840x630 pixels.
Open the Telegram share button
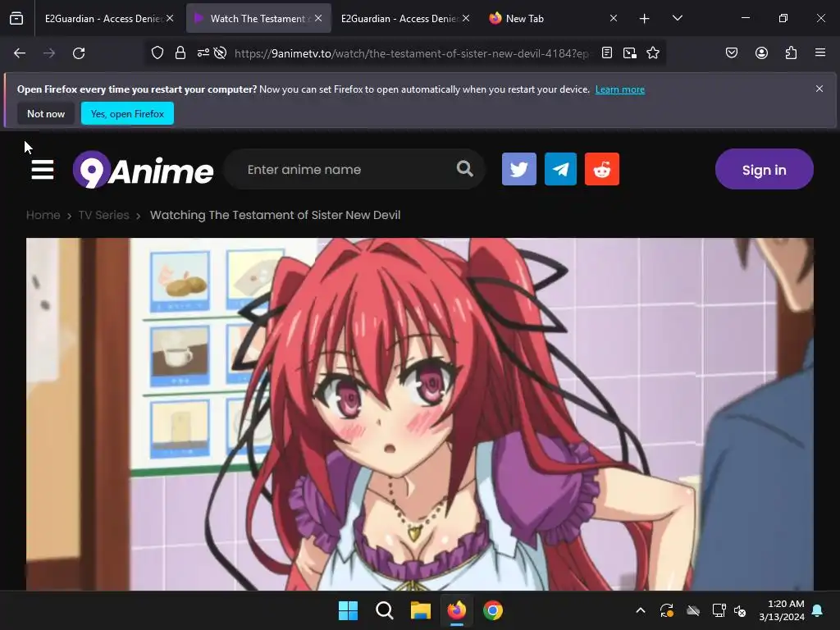(x=560, y=169)
